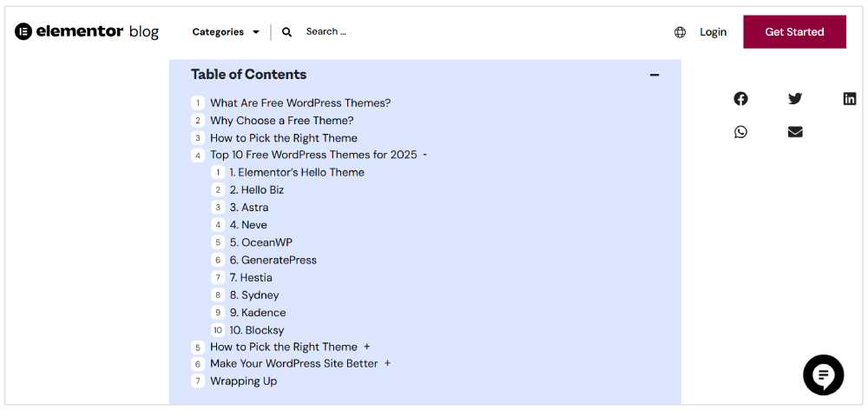Click the search magnifier icon
868x411 pixels.
[x=287, y=32]
